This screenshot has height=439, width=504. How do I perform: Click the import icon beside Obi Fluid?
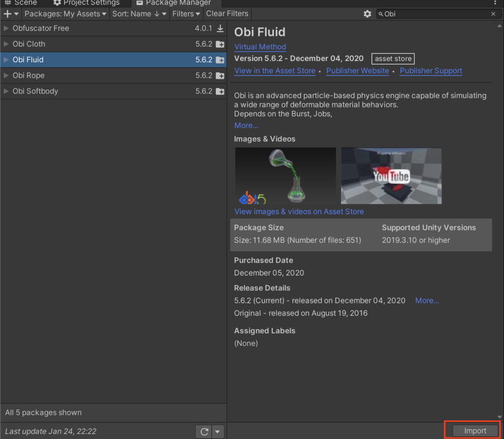pos(220,60)
